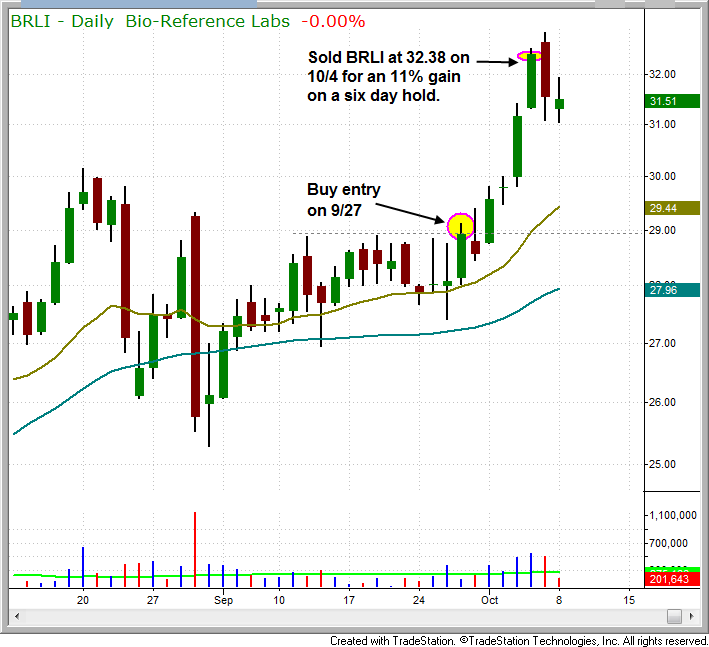This screenshot has height=647, width=709.
Task: Click the 27.96 moving average value label
Action: [672, 290]
